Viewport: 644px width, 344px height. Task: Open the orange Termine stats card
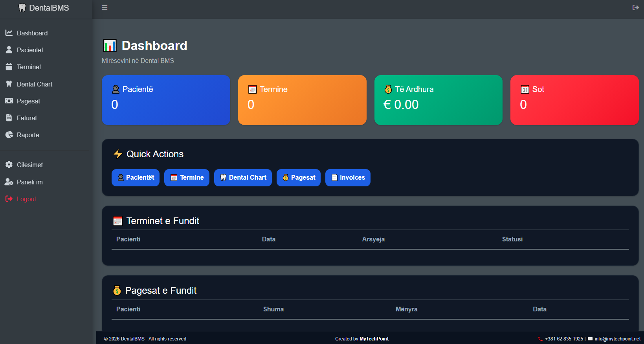302,100
